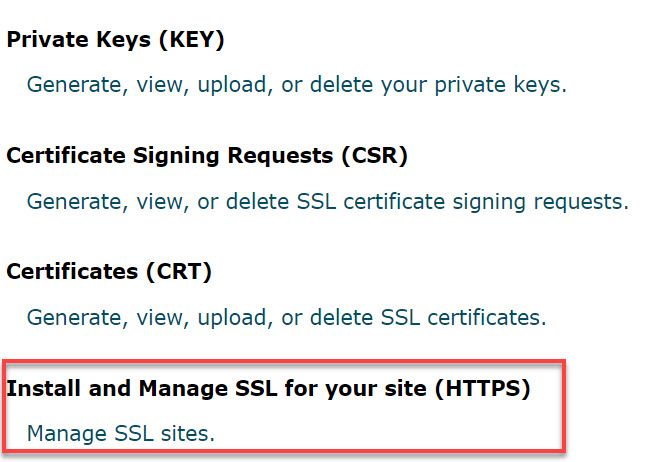Click "Install and Manage SSL for your site (HTTPS)" heading
This screenshot has width=670, height=462.
[268, 387]
